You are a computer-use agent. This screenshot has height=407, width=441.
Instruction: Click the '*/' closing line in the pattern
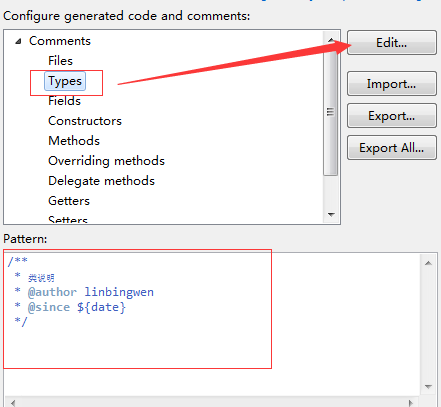click(21, 321)
